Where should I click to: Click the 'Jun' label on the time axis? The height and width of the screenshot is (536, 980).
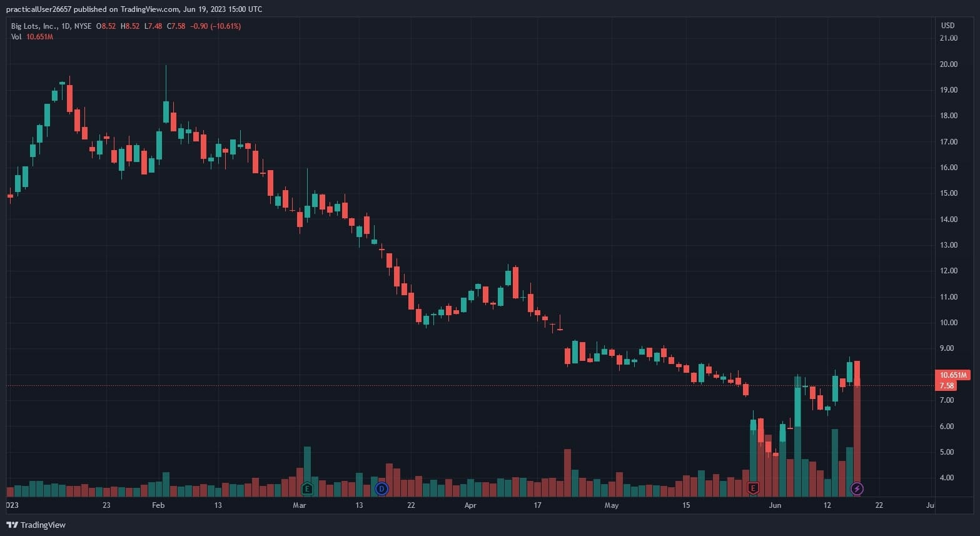coord(775,505)
